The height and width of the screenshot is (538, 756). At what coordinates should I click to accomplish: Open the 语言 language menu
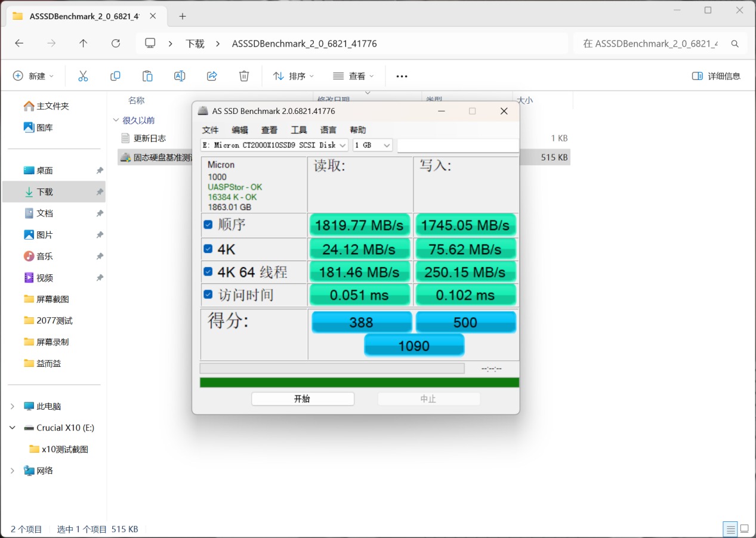[328, 130]
